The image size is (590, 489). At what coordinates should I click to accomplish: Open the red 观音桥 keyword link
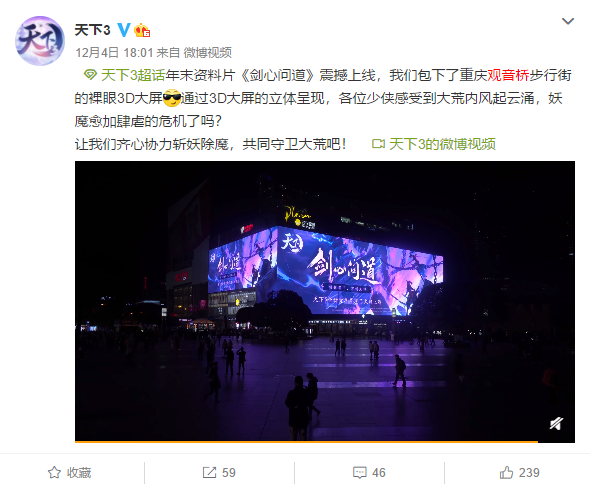[508, 75]
